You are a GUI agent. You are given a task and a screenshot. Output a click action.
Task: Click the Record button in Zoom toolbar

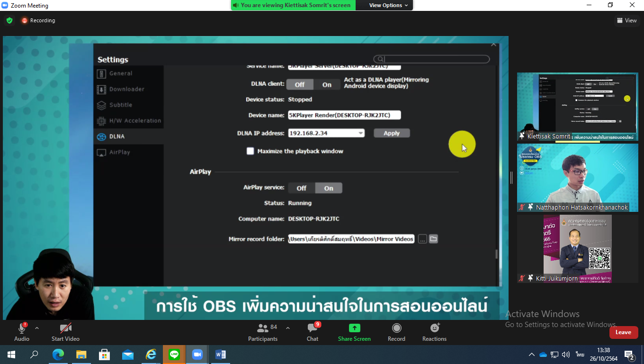[396, 332]
